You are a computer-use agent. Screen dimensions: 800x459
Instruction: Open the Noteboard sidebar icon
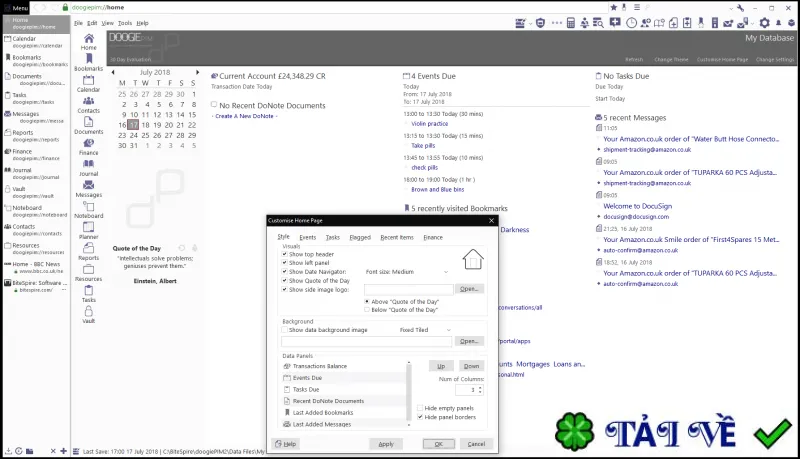tap(88, 210)
